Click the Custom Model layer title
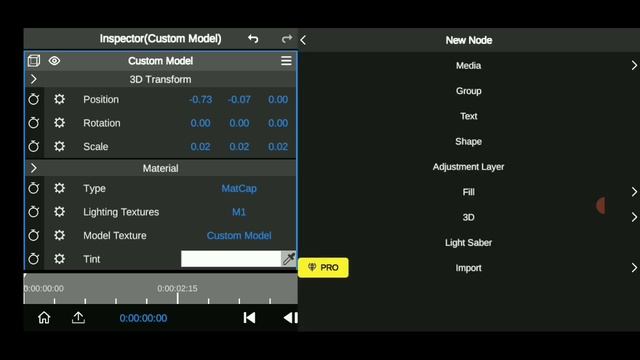 pyautogui.click(x=160, y=61)
